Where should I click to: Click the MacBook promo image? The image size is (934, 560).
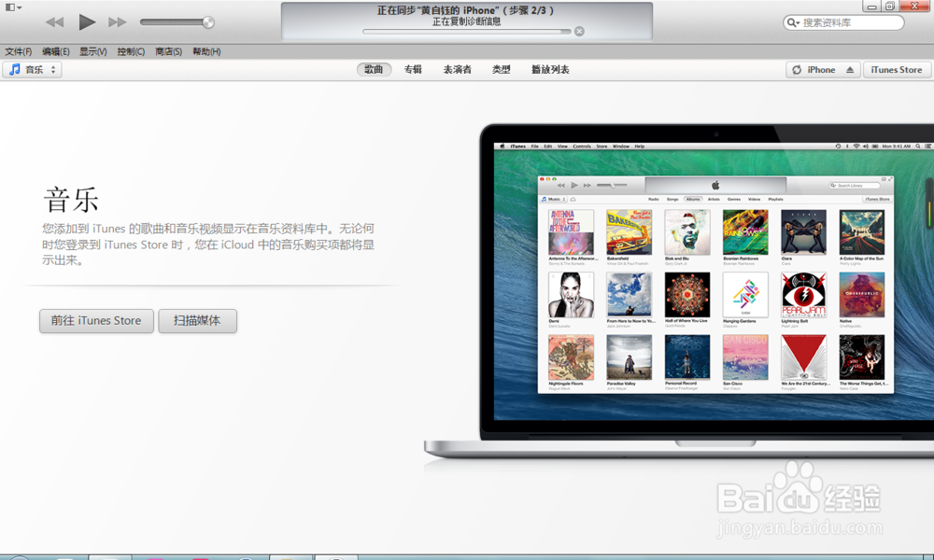tap(679, 291)
